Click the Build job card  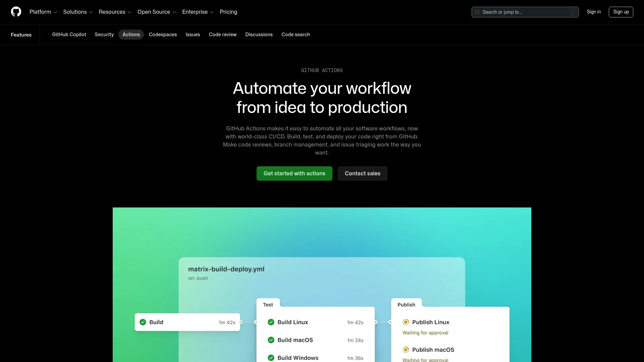click(187, 322)
